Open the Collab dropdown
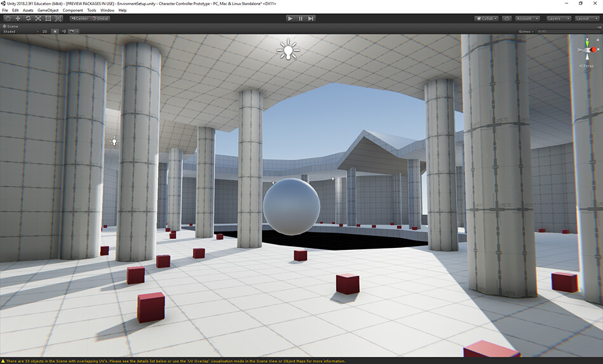This screenshot has height=364, width=603. point(487,18)
